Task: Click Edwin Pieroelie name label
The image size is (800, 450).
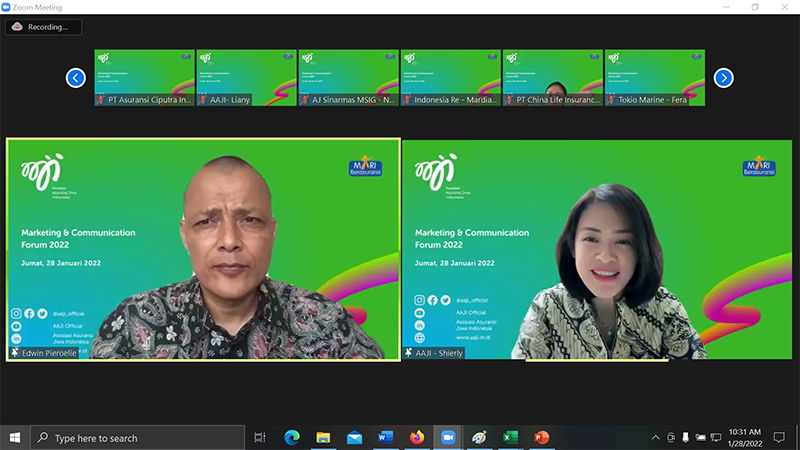Action: (x=49, y=353)
